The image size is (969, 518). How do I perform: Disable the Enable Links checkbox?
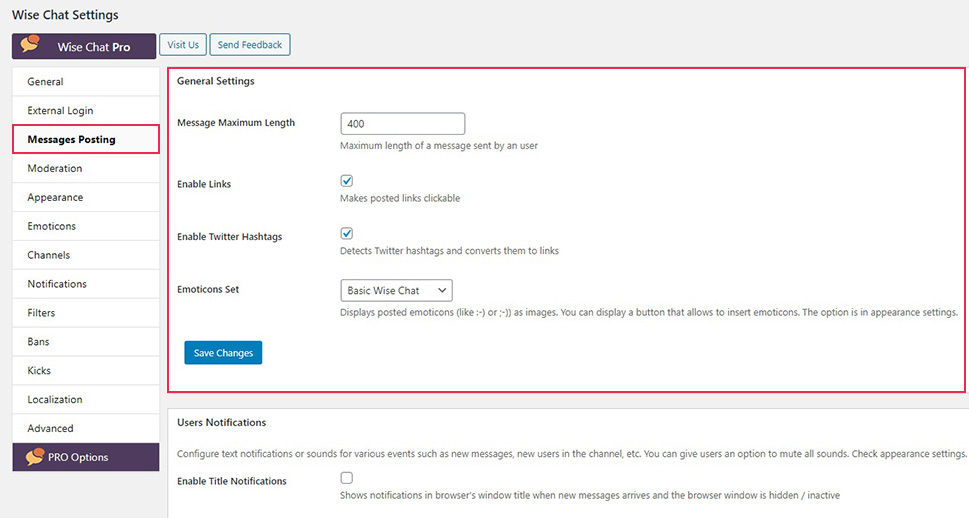347,181
